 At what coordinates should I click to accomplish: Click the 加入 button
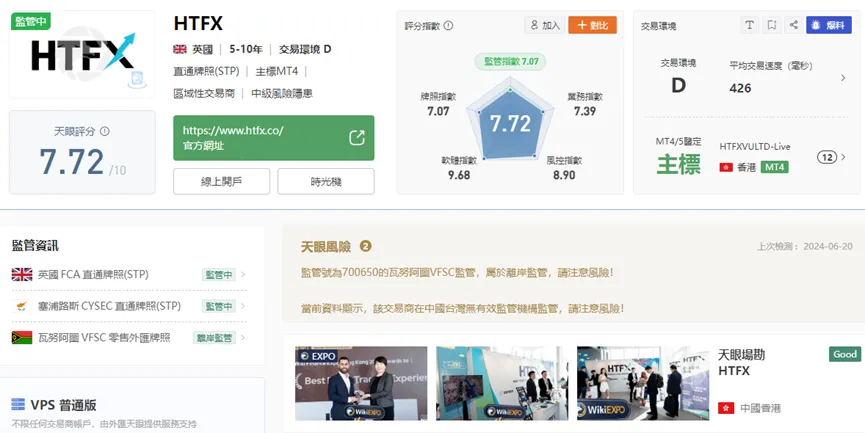(544, 25)
